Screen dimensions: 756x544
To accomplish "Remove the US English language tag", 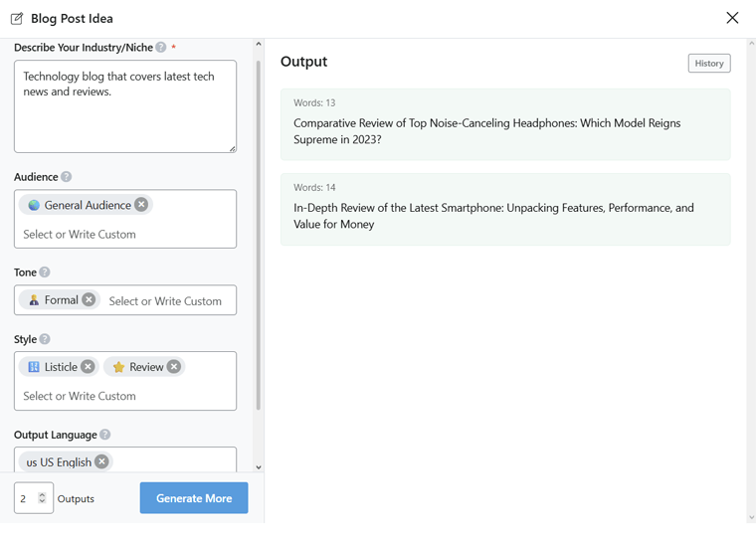I will coord(101,462).
